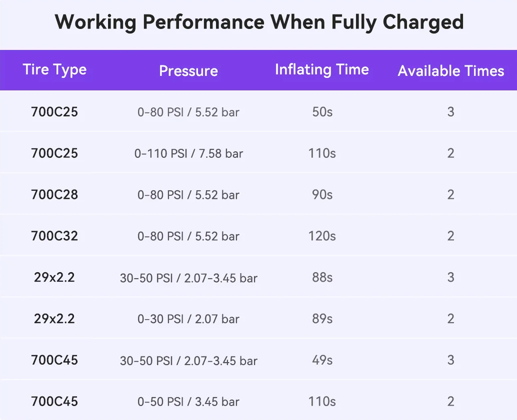Click the "0-30 PSI / 2.07 bar" pressure cell
This screenshot has height=420, width=517.
coord(188,319)
